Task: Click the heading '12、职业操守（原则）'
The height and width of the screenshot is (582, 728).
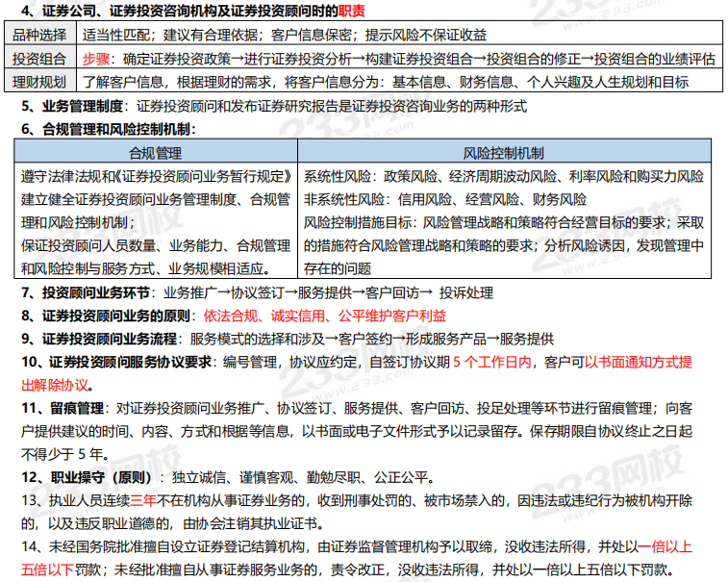Action: click(87, 477)
